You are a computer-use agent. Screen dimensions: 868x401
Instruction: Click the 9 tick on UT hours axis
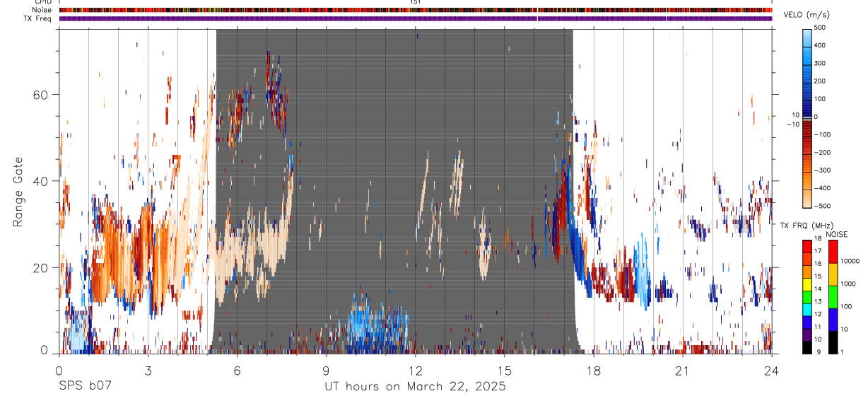(326, 370)
